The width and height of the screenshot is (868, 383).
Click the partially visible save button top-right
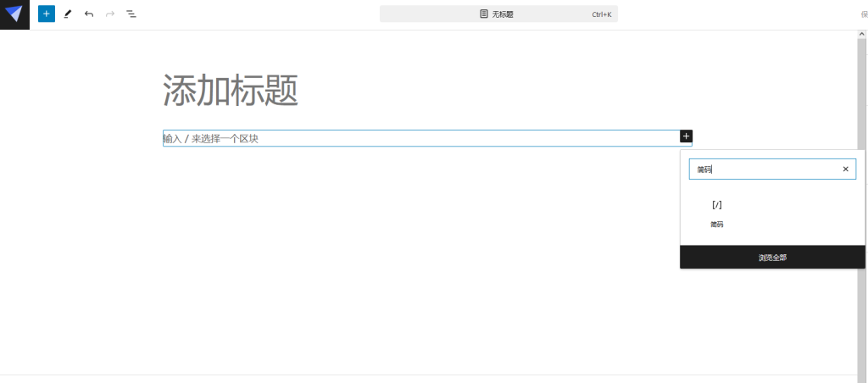[864, 14]
